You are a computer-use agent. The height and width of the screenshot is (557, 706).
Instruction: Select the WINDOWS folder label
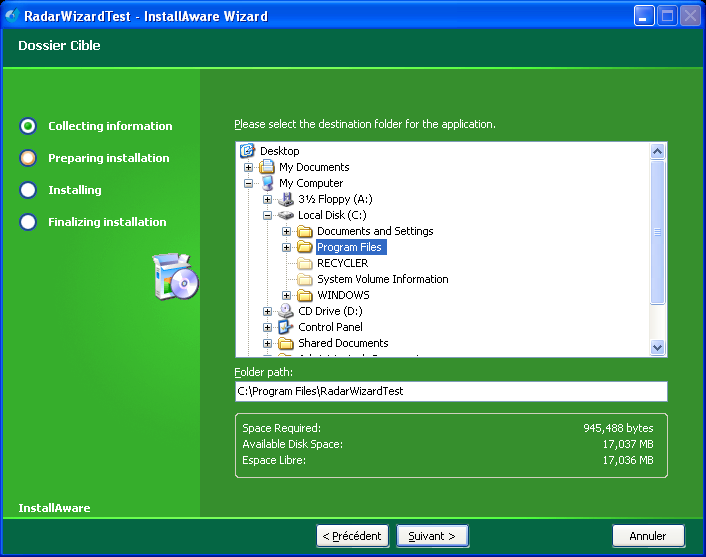(x=343, y=295)
